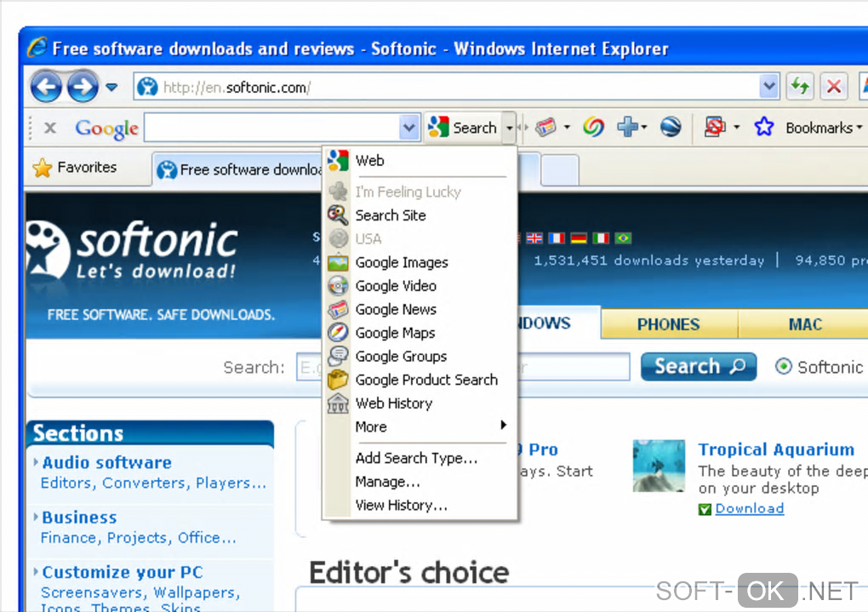Click the Web History building icon
This screenshot has height=612, width=868.
(338, 403)
